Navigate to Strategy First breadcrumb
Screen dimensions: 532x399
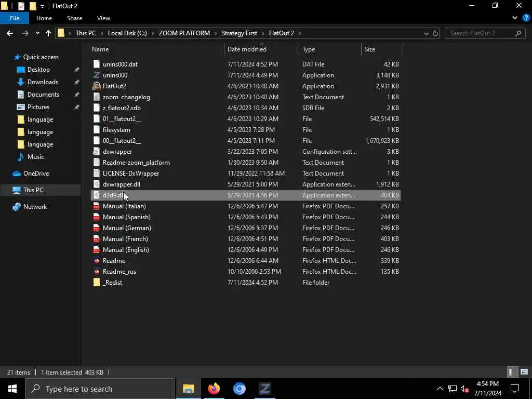239,33
